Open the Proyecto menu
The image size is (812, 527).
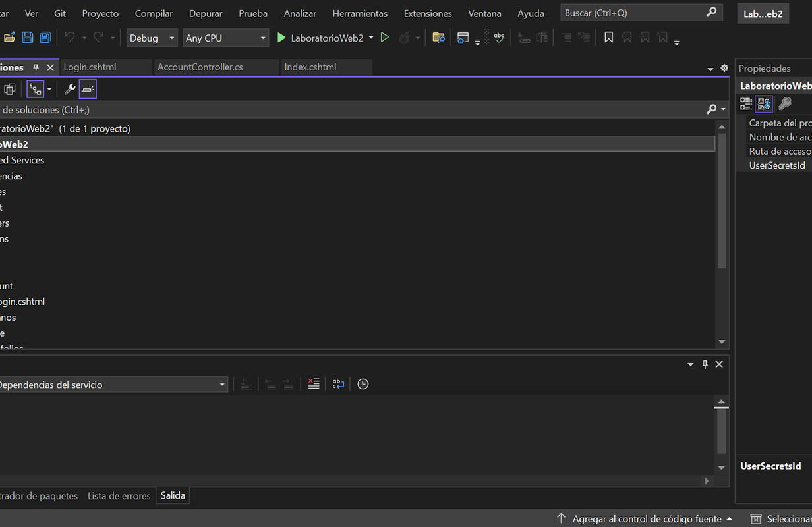[x=100, y=13]
